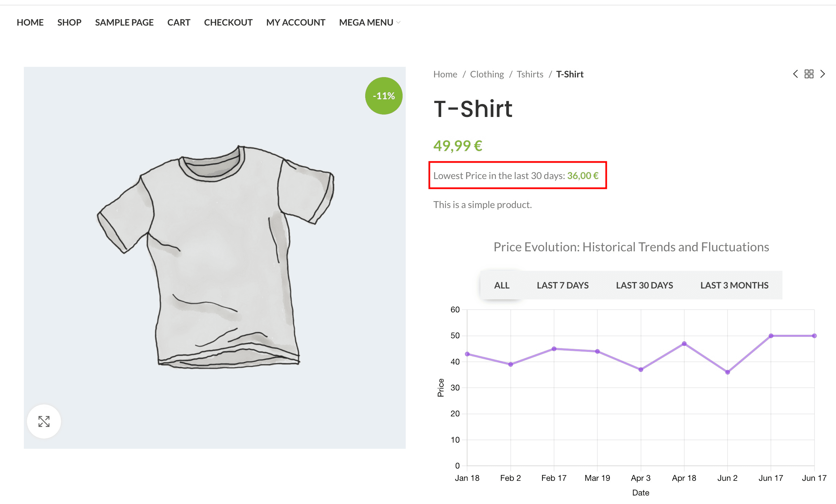Go to next product arrow
This screenshot has width=836, height=504.
tap(823, 74)
